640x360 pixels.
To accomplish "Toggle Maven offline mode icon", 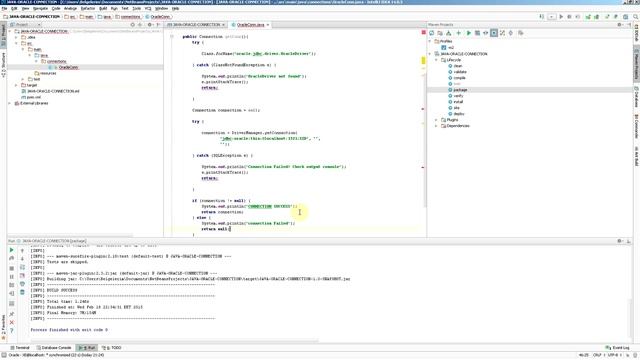I will click(485, 33).
